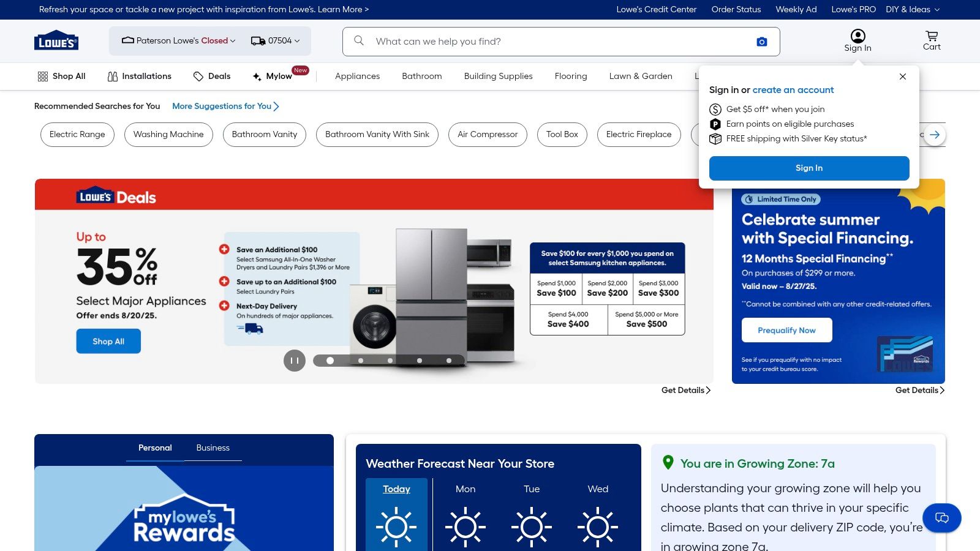
Task: Select Washing Machine suggestion chip
Action: 168,135
